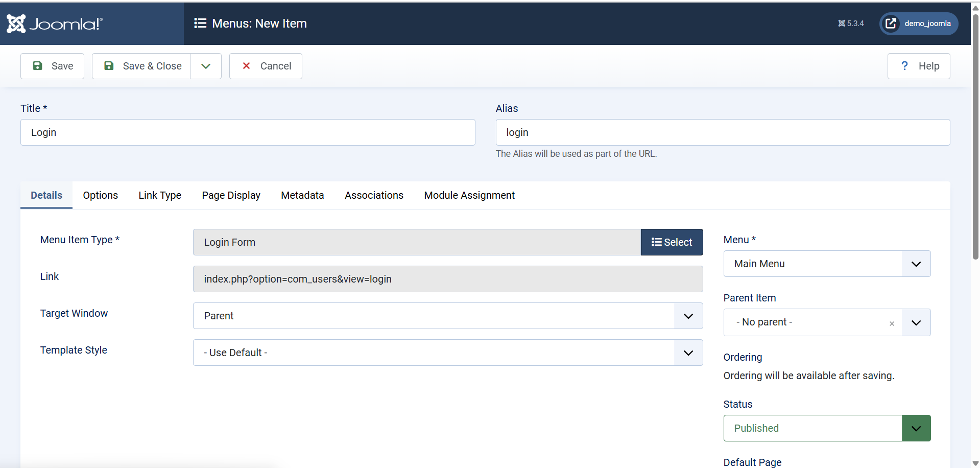Screen dimensions: 980x468
Task: Click in the Title input field
Action: 248,132
